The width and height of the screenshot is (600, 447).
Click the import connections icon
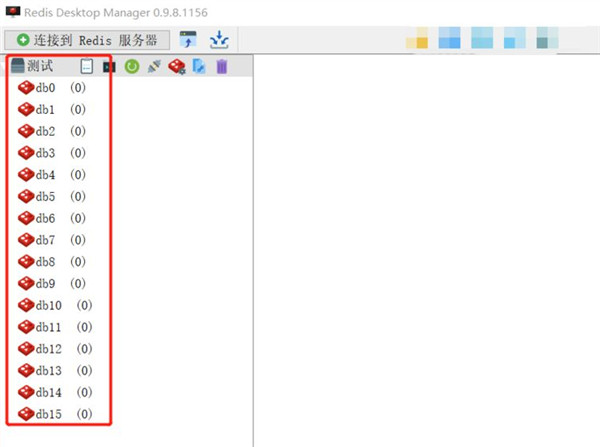[x=188, y=40]
